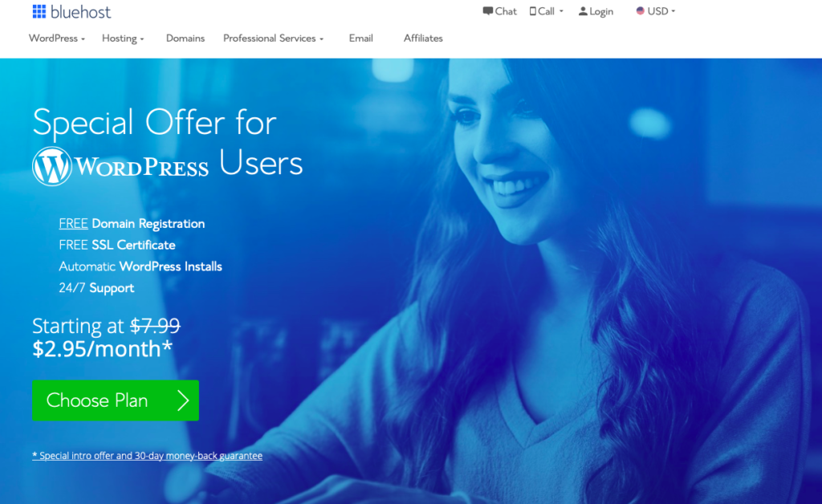The width and height of the screenshot is (822, 504).
Task: Click the arrow chevron on Choose Plan
Action: pos(182,400)
